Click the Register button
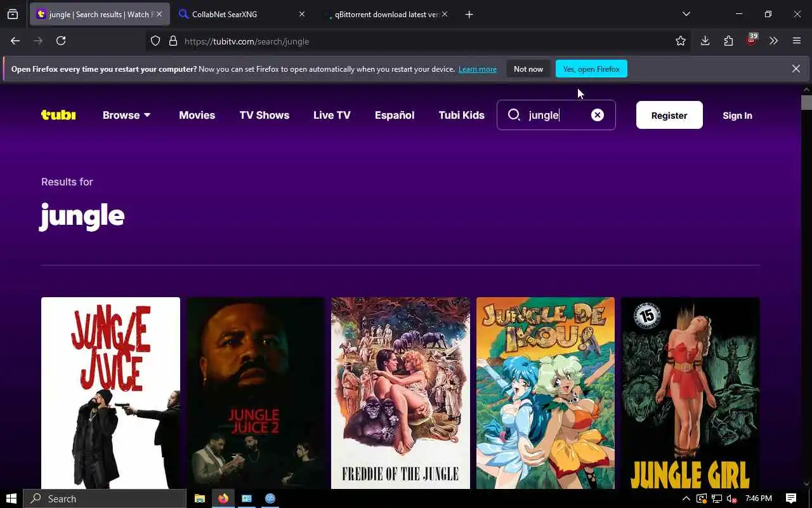The image size is (812, 508). pyautogui.click(x=669, y=115)
